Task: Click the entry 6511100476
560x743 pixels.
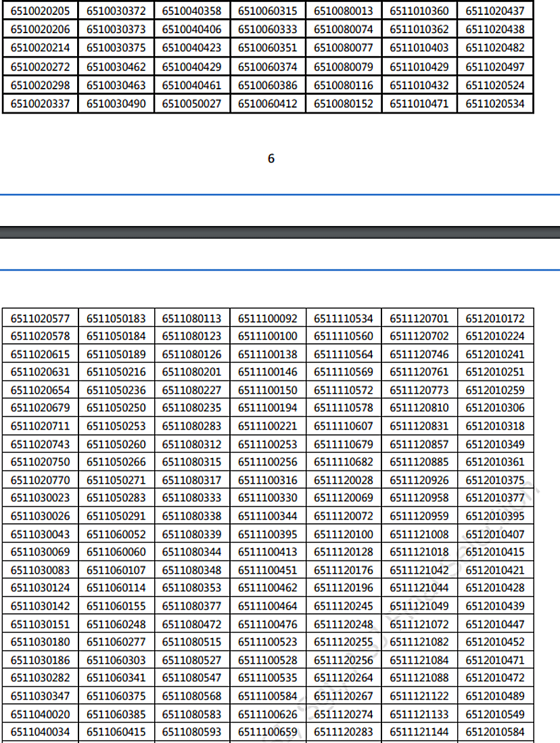Action: (x=268, y=624)
